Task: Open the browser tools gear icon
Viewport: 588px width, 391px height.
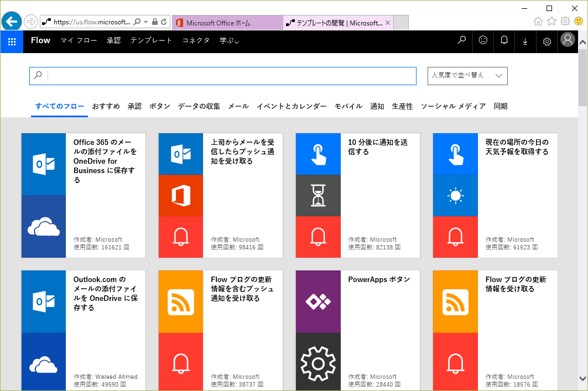Action: pos(565,21)
